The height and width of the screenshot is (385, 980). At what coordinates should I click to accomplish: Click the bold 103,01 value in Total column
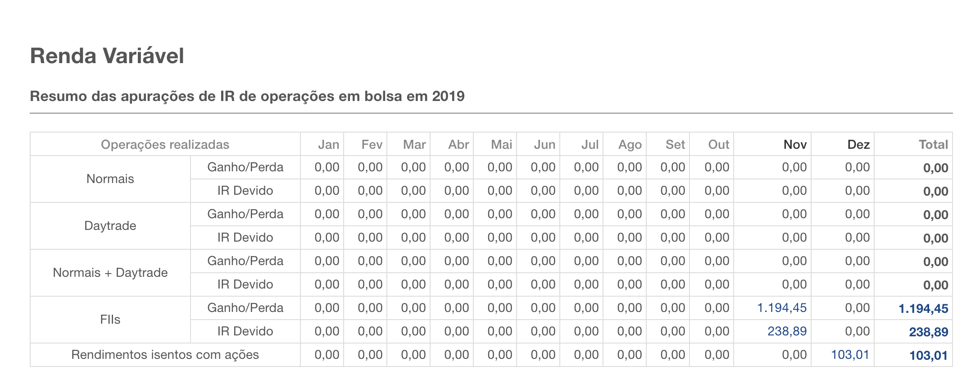click(x=928, y=356)
